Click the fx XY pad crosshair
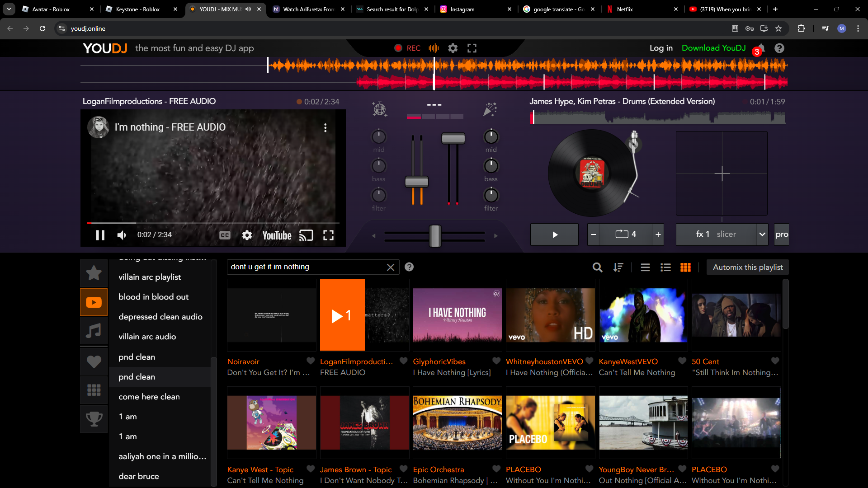The width and height of the screenshot is (868, 488). [722, 174]
